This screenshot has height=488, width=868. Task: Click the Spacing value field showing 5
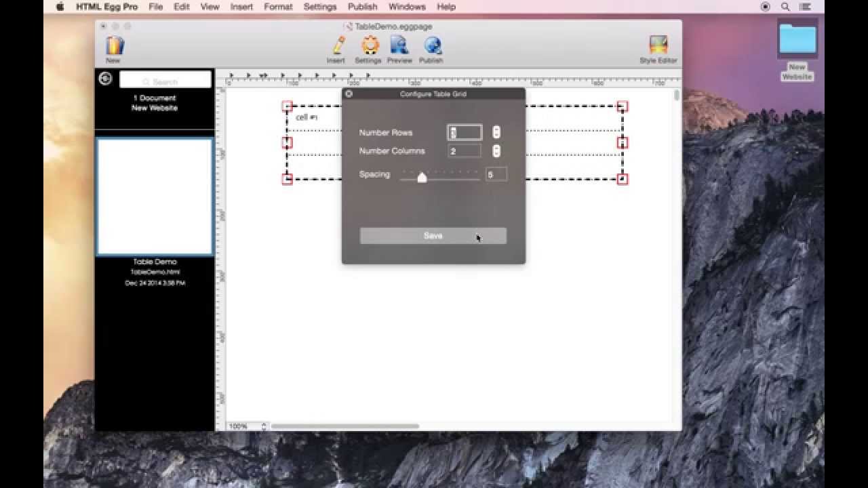pos(496,174)
